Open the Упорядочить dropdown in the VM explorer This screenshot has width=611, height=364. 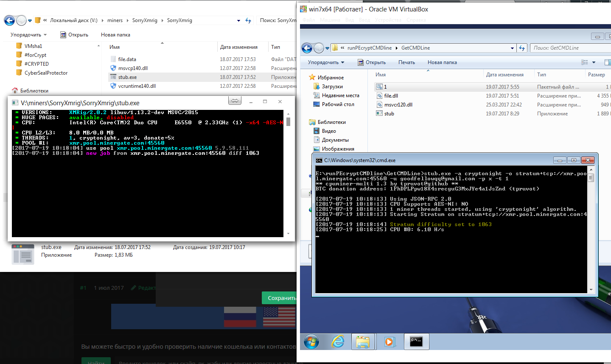point(326,62)
